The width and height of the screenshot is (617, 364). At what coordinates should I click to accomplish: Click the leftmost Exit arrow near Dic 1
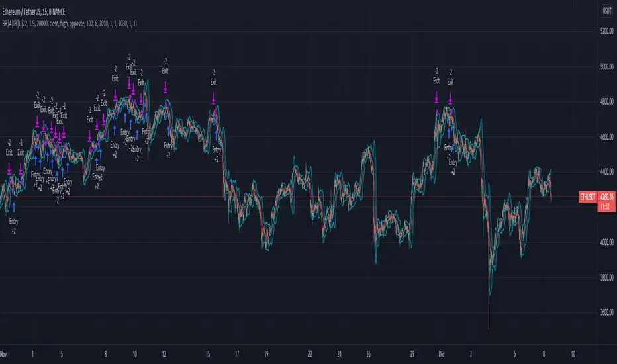[x=436, y=97]
